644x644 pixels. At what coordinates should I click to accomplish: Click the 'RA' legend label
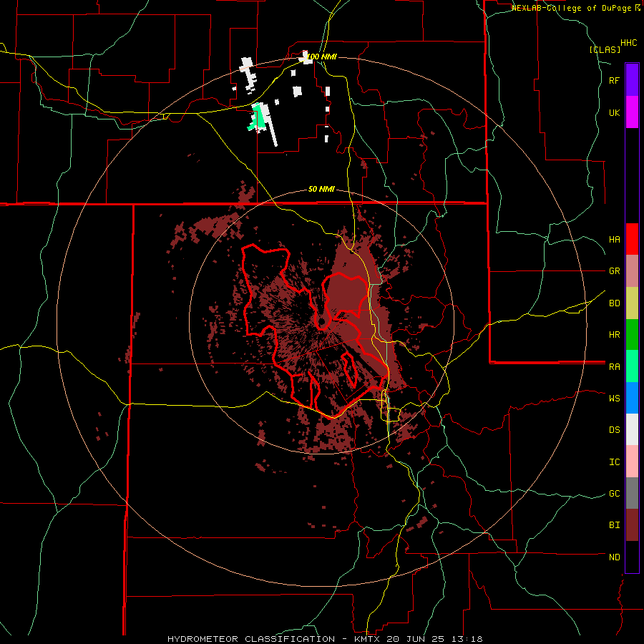[615, 367]
